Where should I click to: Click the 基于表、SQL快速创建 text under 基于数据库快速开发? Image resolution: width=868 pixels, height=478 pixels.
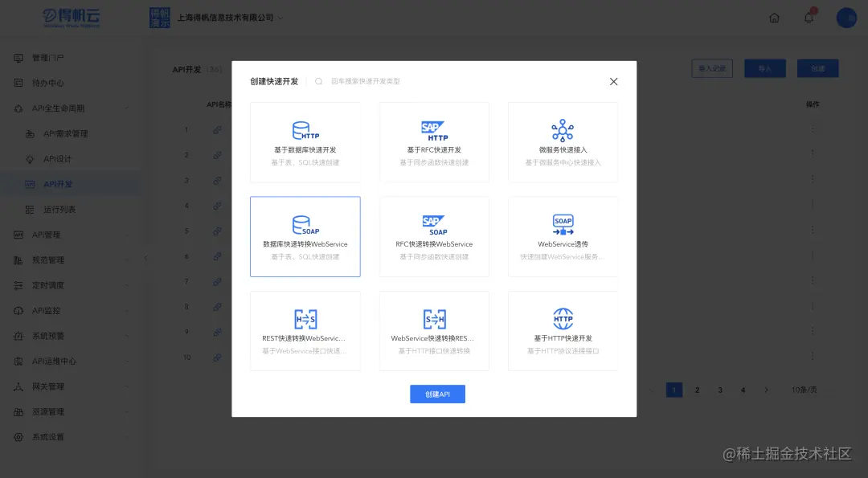tap(305, 162)
